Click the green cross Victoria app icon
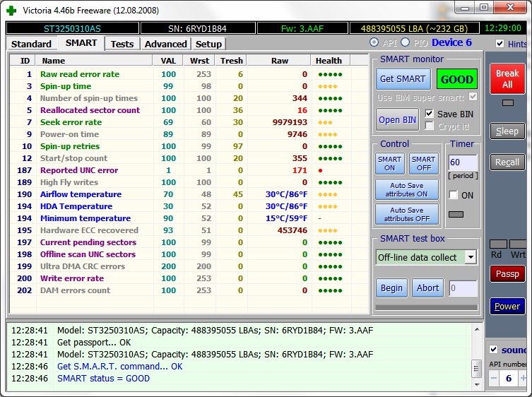 pos(11,11)
